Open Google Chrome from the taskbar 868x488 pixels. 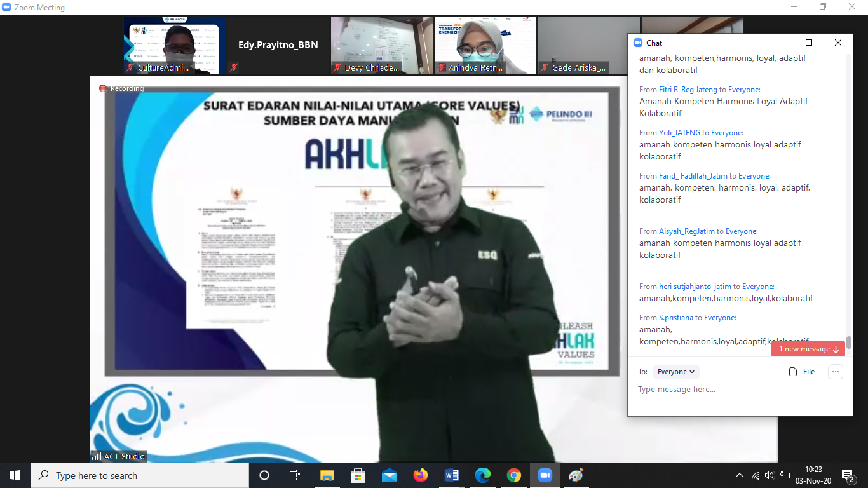coord(514,475)
